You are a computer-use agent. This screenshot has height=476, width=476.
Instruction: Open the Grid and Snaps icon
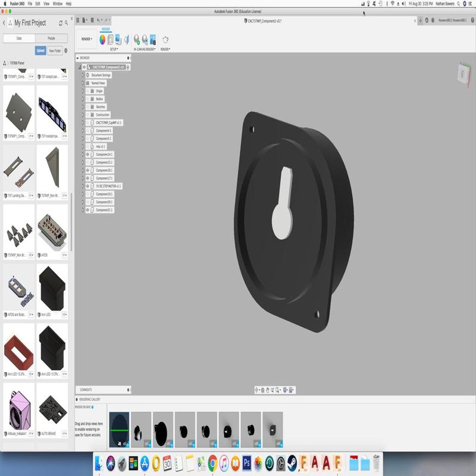[290, 390]
